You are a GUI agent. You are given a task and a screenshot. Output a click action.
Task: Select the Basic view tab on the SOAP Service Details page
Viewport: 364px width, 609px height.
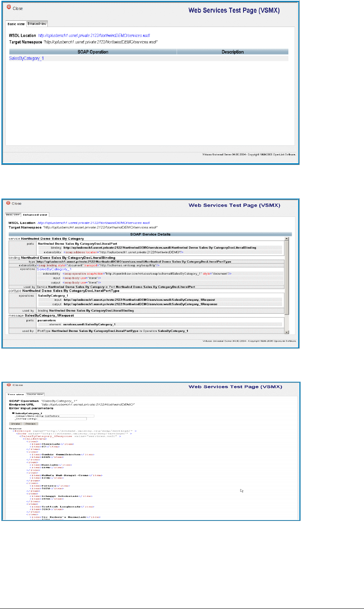(12, 214)
